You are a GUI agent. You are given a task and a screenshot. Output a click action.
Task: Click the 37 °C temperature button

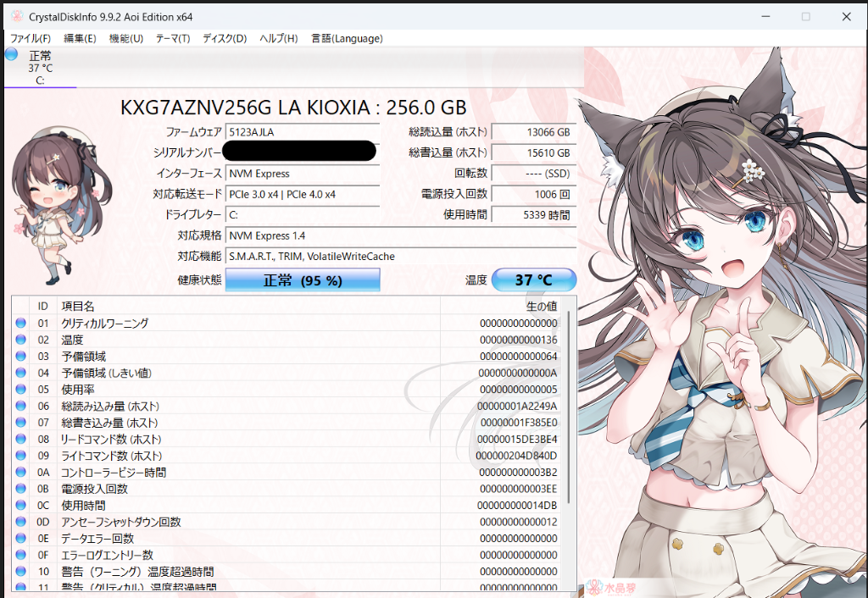pyautogui.click(x=534, y=280)
